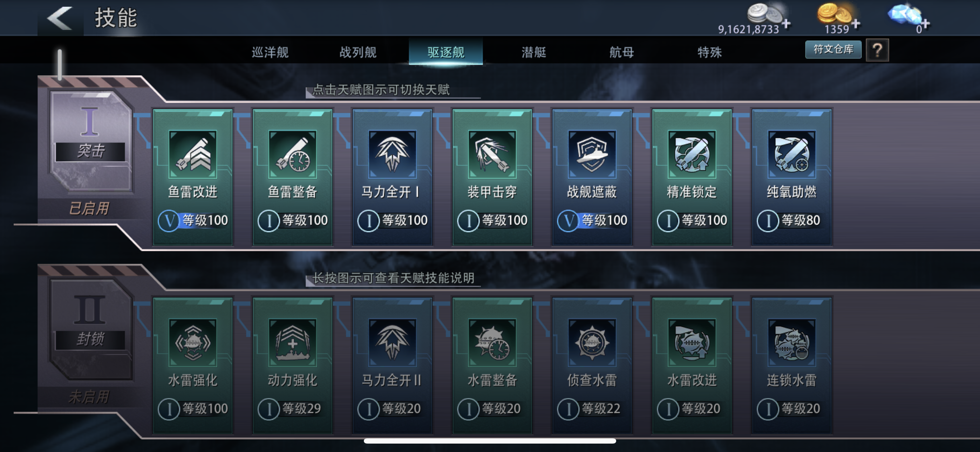Add silver coins with plus button
The height and width of the screenshot is (452, 980).
tap(786, 23)
